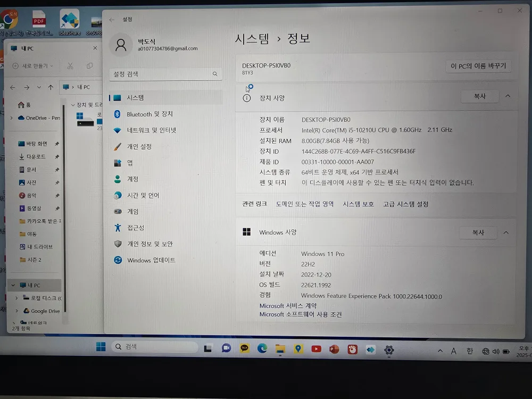The height and width of the screenshot is (399, 532).
Task: Select 시간 및 언어 menu item
Action: coord(143,195)
